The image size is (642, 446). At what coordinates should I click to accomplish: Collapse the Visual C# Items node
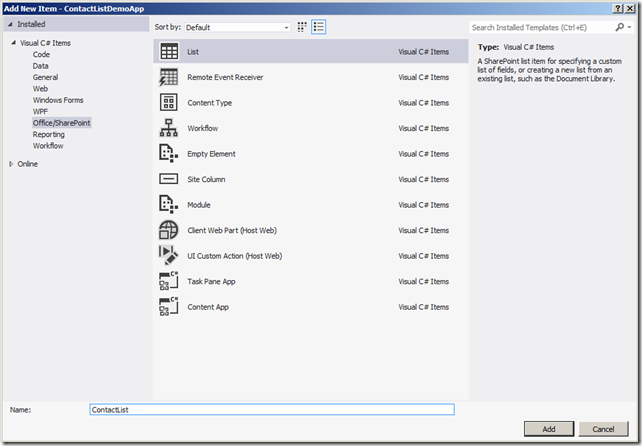(x=13, y=44)
